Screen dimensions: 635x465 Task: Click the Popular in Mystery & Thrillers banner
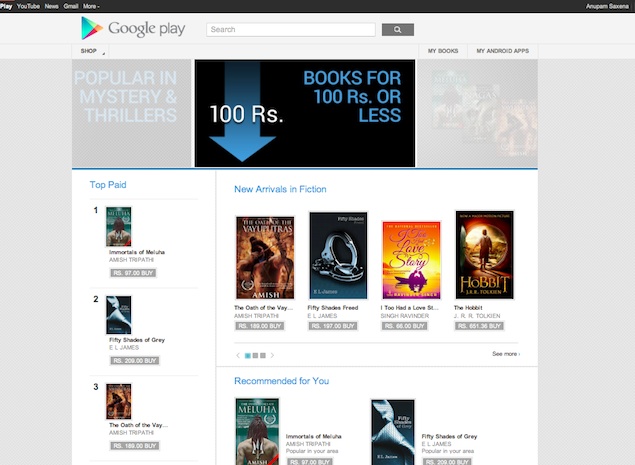pos(132,113)
